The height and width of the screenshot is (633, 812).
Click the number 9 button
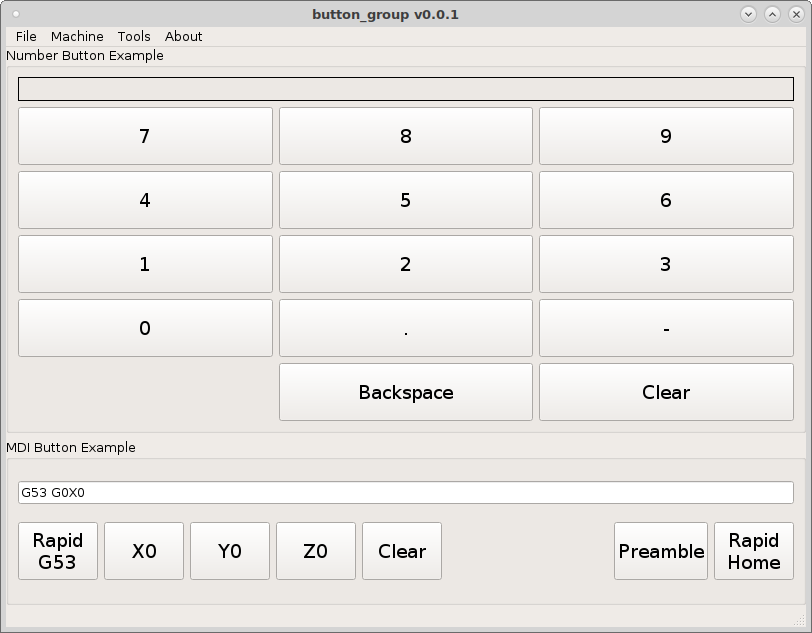click(x=666, y=136)
